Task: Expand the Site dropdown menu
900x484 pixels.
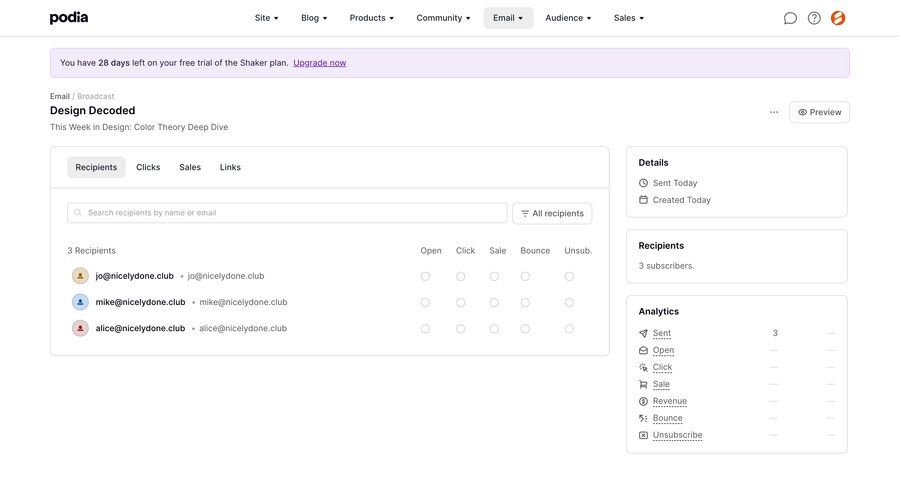Action: click(x=266, y=18)
